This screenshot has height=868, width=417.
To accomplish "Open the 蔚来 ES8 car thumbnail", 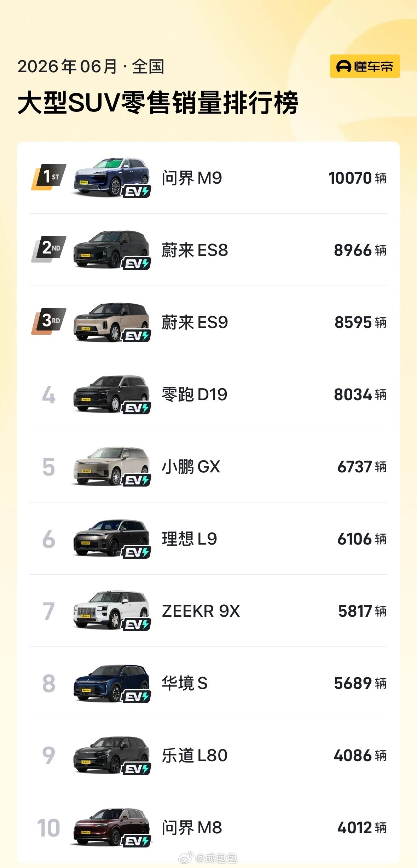I will tap(111, 249).
